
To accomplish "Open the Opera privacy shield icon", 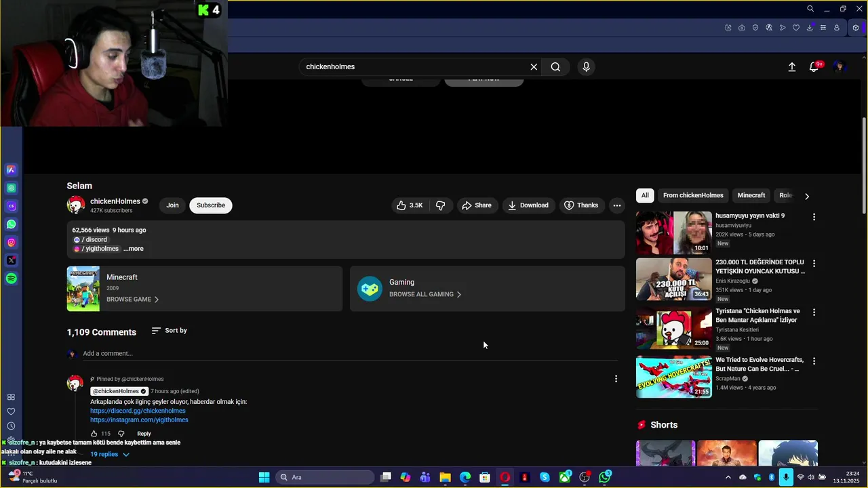I will click(755, 28).
